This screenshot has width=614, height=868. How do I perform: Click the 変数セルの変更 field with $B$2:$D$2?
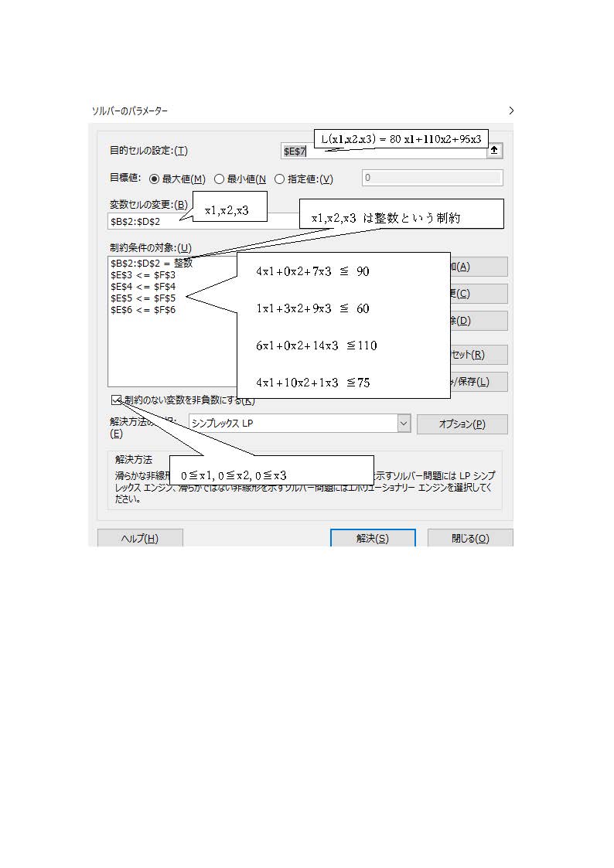[x=147, y=222]
